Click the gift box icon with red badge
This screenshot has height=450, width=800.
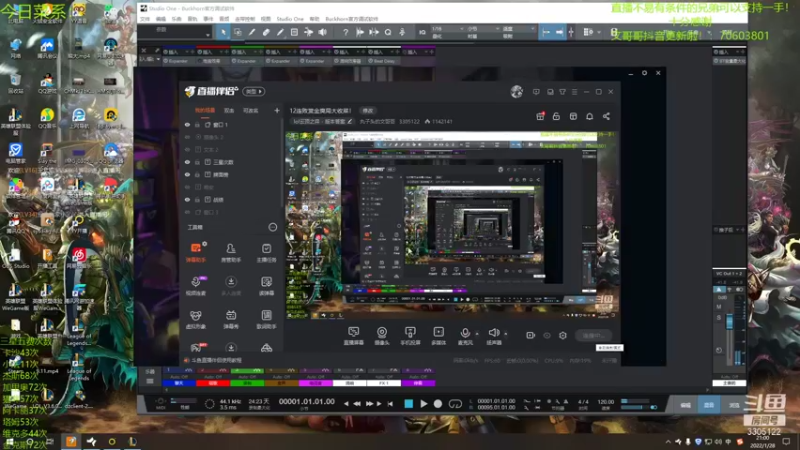(540, 116)
